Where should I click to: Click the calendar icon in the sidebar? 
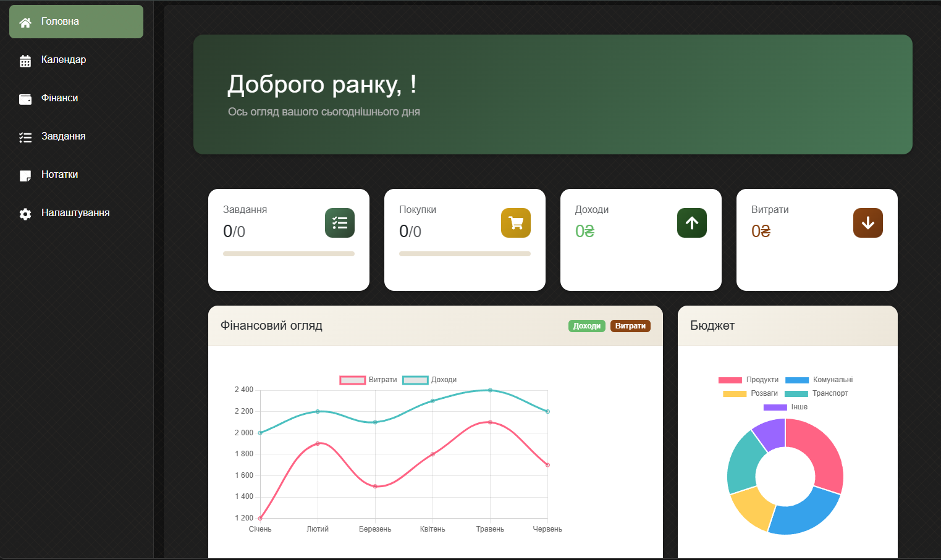click(25, 61)
